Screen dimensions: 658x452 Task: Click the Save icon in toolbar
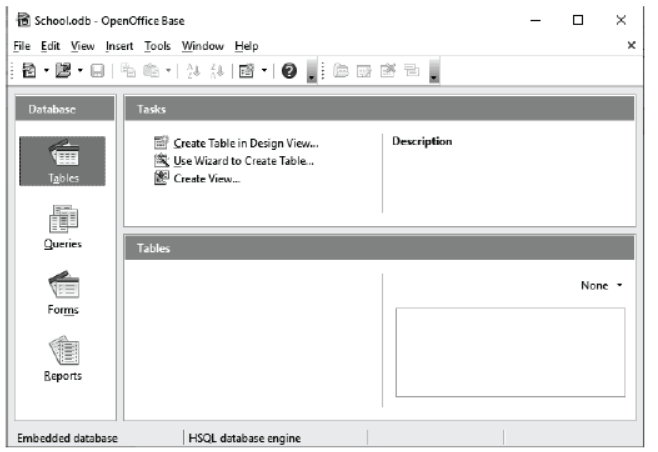click(x=97, y=71)
